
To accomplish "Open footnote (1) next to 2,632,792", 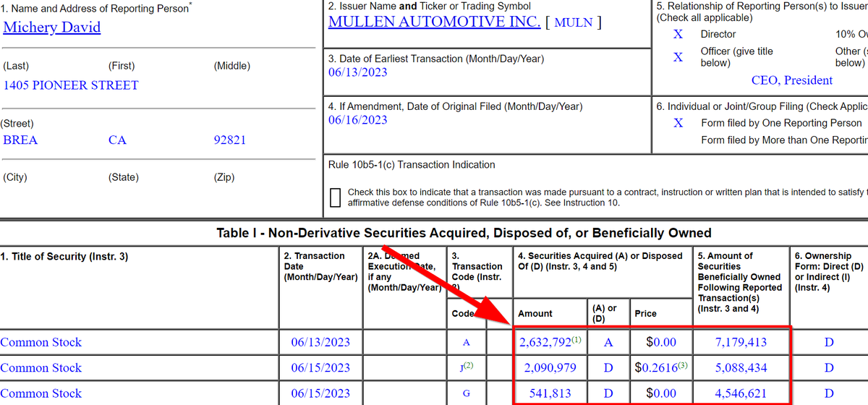I will click(x=576, y=339).
